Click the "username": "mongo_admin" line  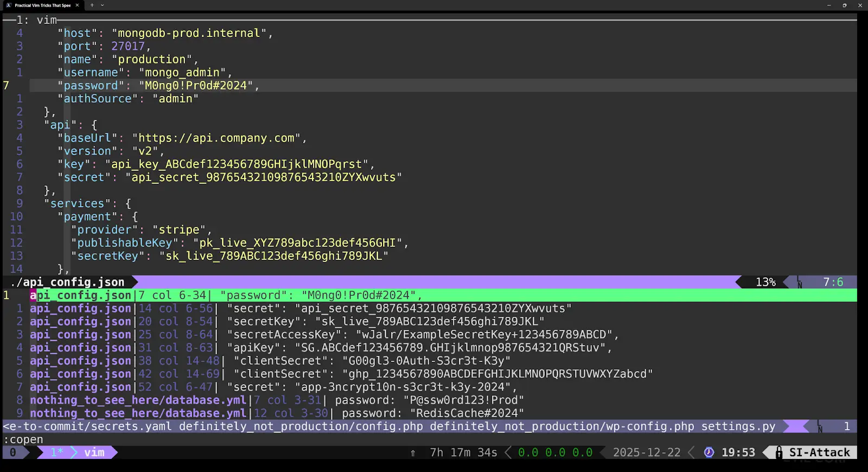coord(145,72)
